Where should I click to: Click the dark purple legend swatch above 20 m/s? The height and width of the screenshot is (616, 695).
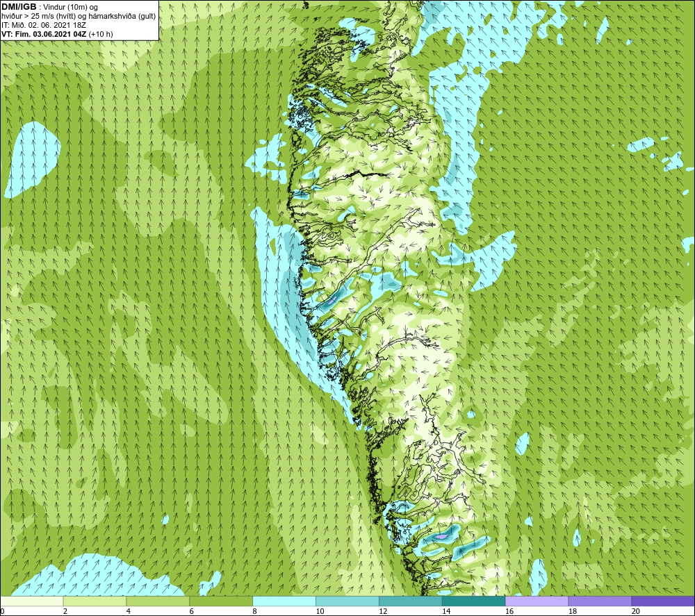click(663, 601)
